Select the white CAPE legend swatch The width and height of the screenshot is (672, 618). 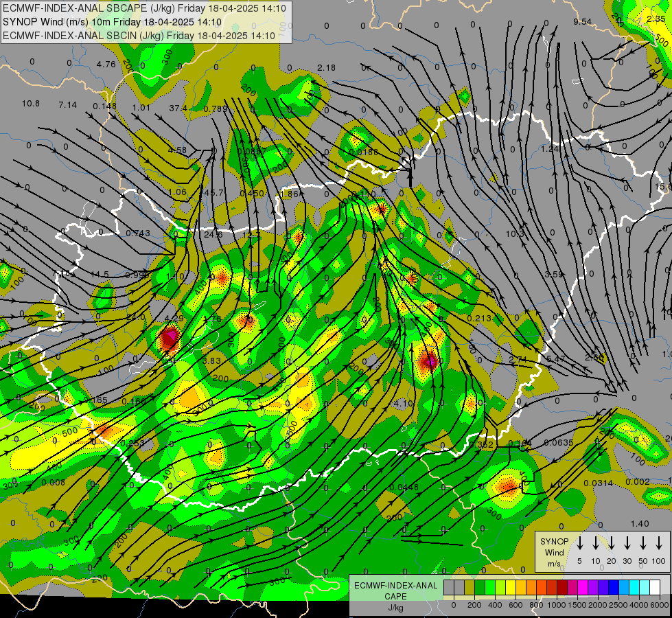coord(654,588)
